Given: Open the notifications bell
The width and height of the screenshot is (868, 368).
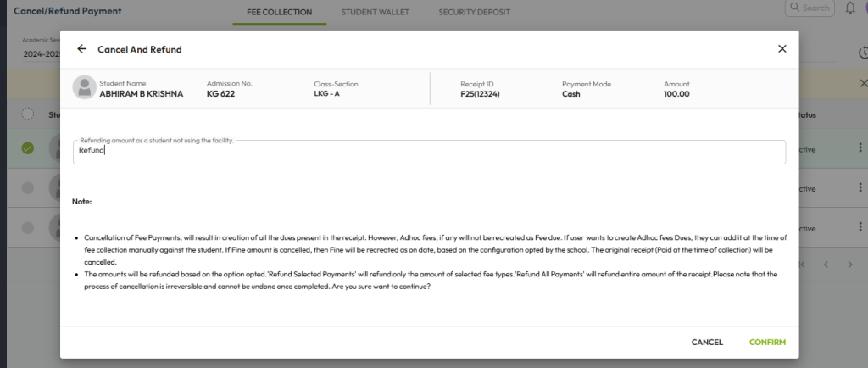Looking at the screenshot, I should pyautogui.click(x=850, y=8).
